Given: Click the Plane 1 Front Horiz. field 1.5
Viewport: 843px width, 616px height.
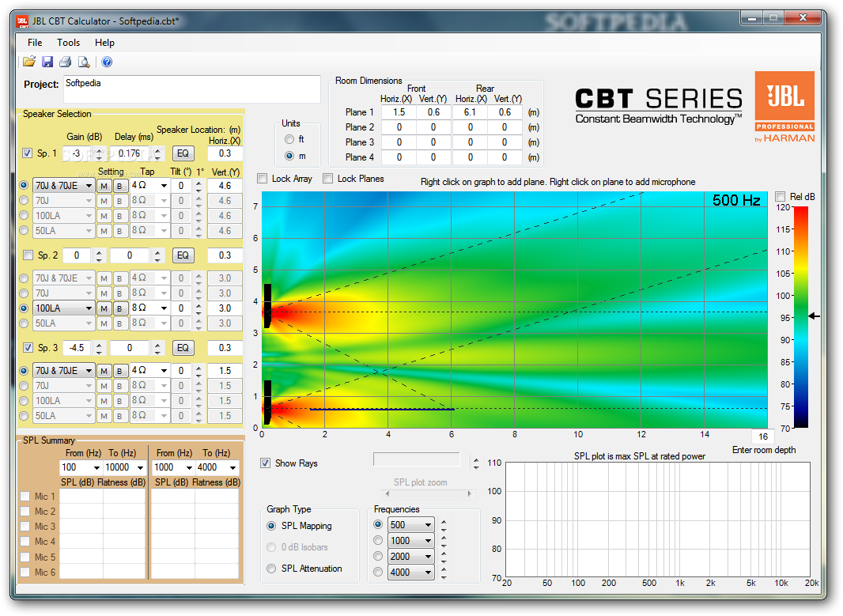Looking at the screenshot, I should coord(399,111).
